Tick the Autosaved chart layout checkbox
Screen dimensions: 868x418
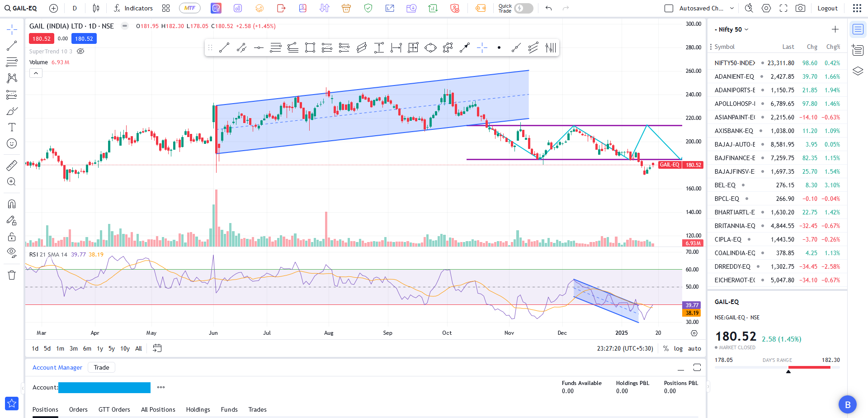point(669,8)
